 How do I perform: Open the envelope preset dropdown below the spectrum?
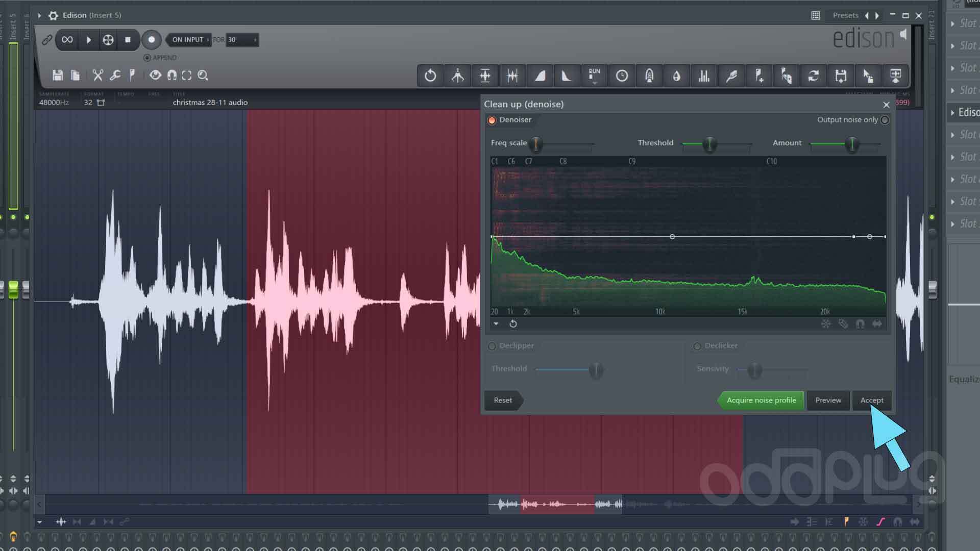click(496, 323)
